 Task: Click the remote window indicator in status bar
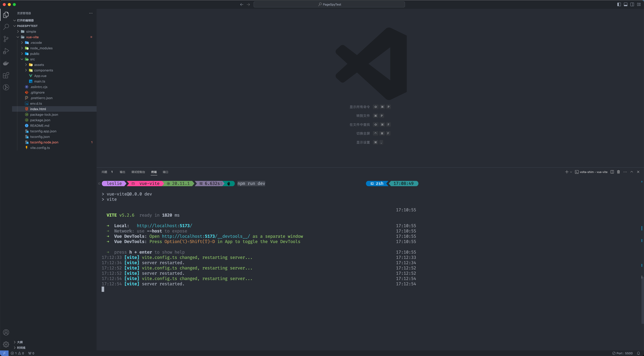tap(4, 353)
